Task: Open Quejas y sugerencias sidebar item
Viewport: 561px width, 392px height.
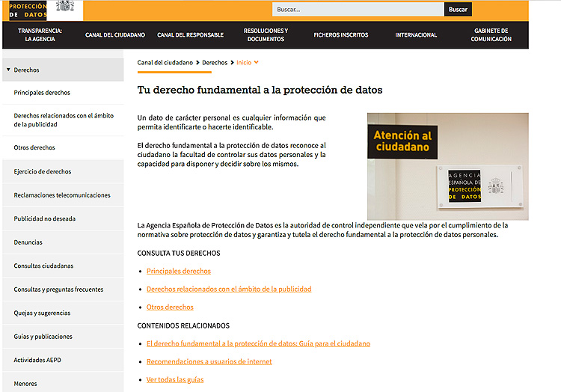Action: pos(63,313)
